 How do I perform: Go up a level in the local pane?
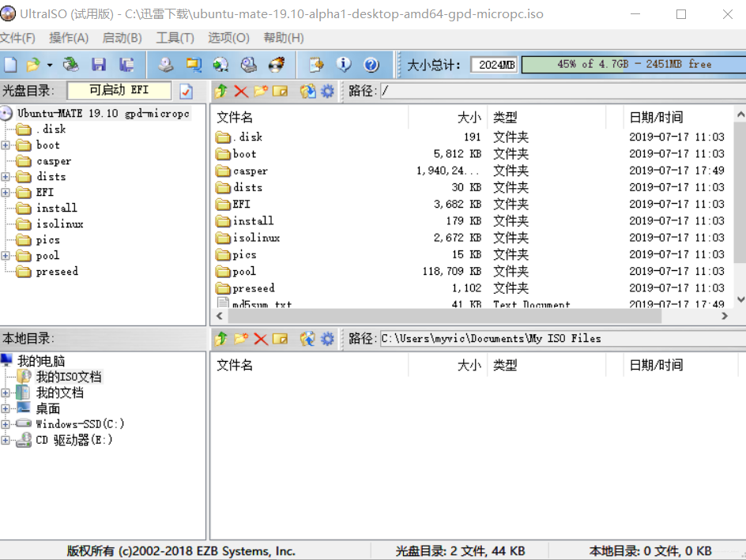[x=220, y=339]
